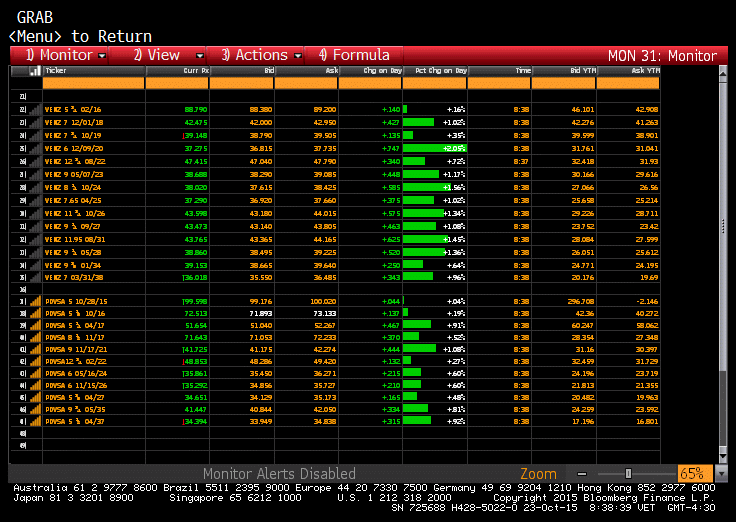Click chart icon for PDVSA 04/37 row
The image size is (736, 522).
pyautogui.click(x=35, y=422)
